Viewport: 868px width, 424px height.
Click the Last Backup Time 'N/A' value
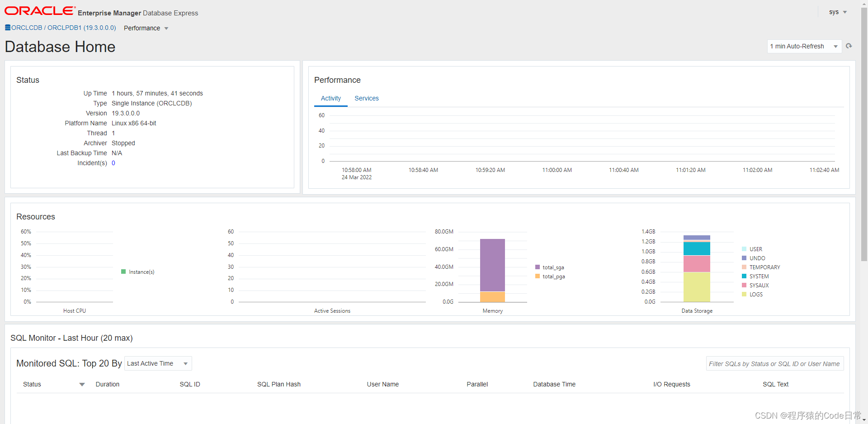click(x=117, y=153)
